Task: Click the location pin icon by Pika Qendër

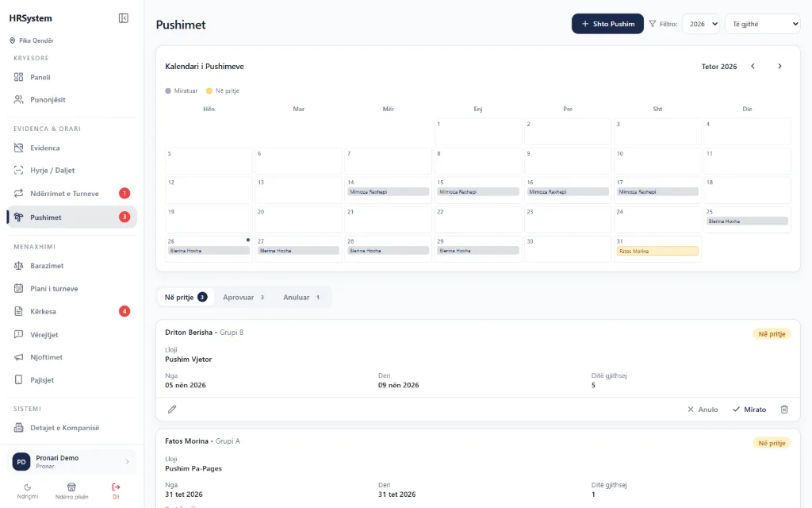Action: click(x=13, y=40)
